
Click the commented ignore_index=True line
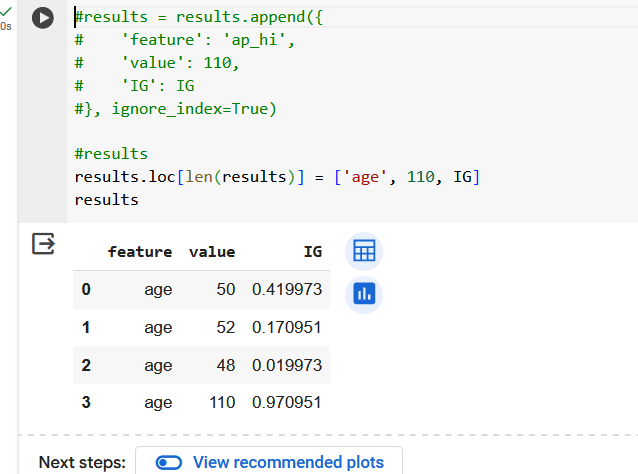[175, 109]
